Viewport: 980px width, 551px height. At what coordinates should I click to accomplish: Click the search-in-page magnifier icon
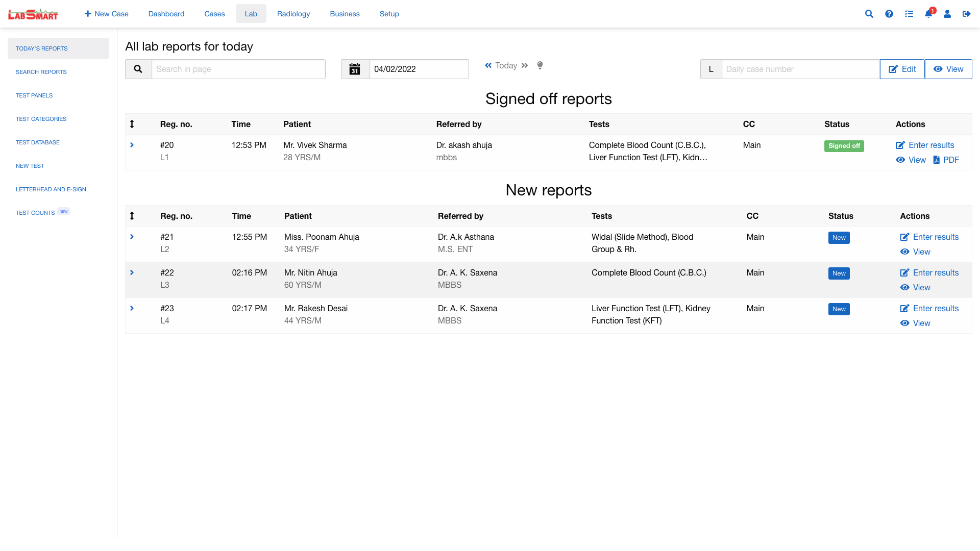[x=138, y=69]
